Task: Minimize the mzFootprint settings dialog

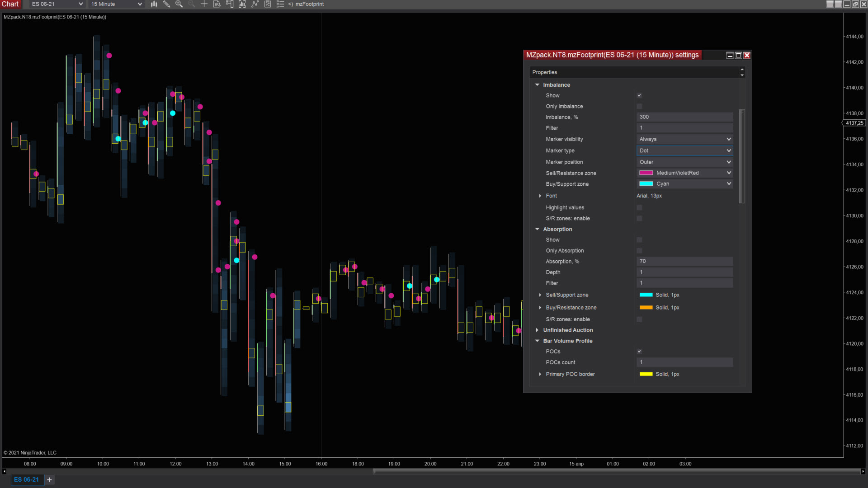Action: [x=730, y=55]
